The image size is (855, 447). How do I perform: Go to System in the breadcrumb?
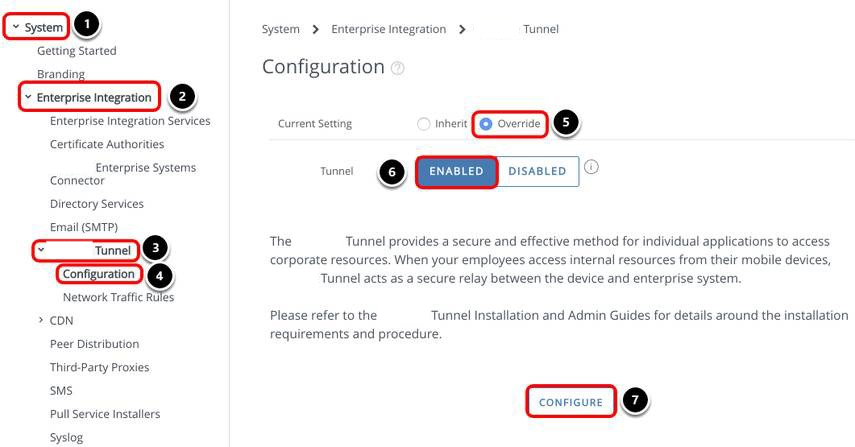click(x=280, y=29)
